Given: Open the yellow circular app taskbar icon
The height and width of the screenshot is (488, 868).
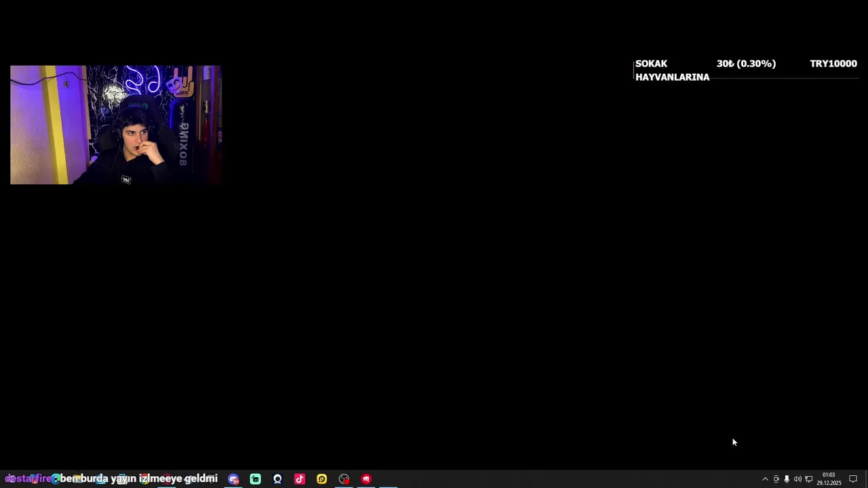Looking at the screenshot, I should pyautogui.click(x=322, y=479).
